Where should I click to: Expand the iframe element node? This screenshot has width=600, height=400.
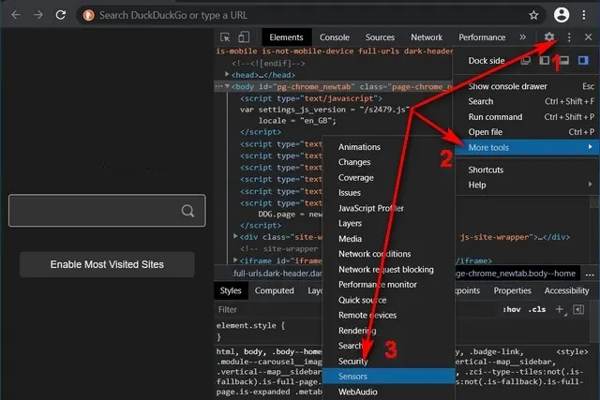[236, 260]
